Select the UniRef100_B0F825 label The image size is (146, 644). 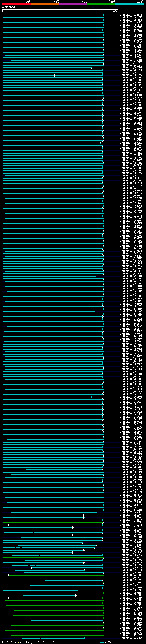tap(131, 30)
